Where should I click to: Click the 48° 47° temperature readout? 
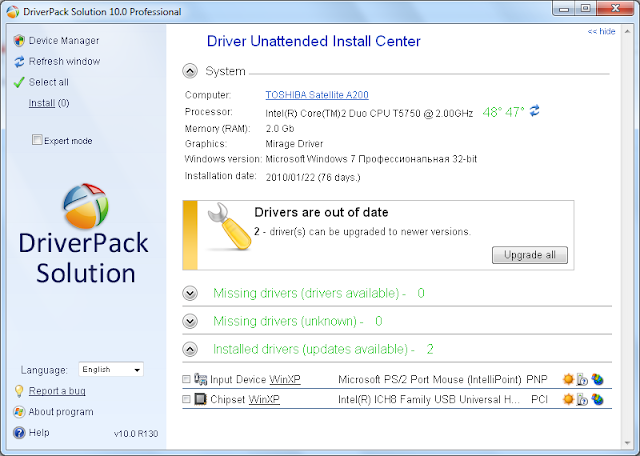(503, 111)
